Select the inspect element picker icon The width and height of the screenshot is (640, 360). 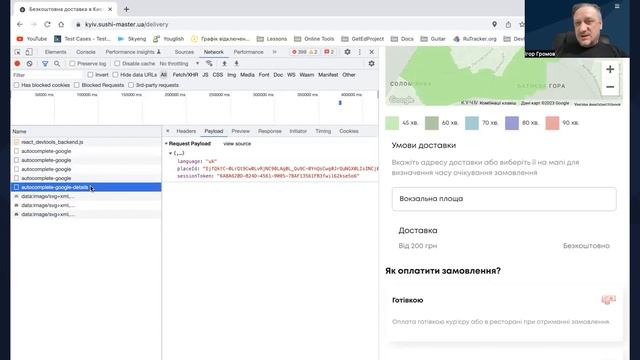[x=18, y=52]
